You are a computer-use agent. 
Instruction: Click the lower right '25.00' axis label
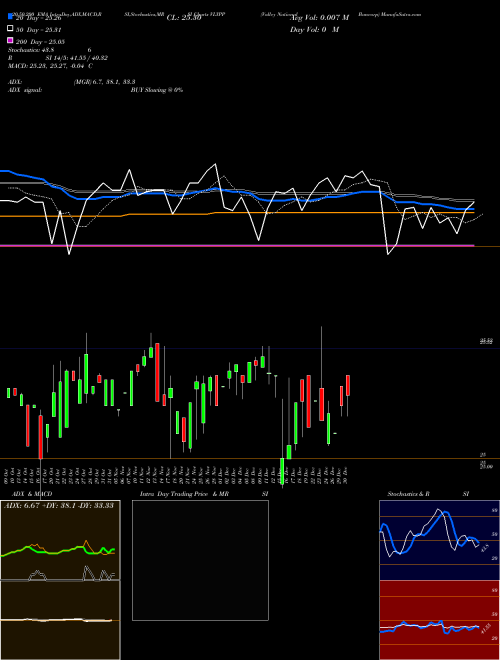[x=486, y=466]
